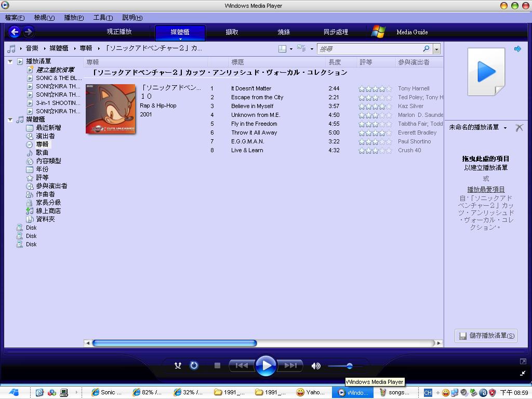Screen dimensions: 532x399
Task: Switch to the 燒錄 tab
Action: 284,32
